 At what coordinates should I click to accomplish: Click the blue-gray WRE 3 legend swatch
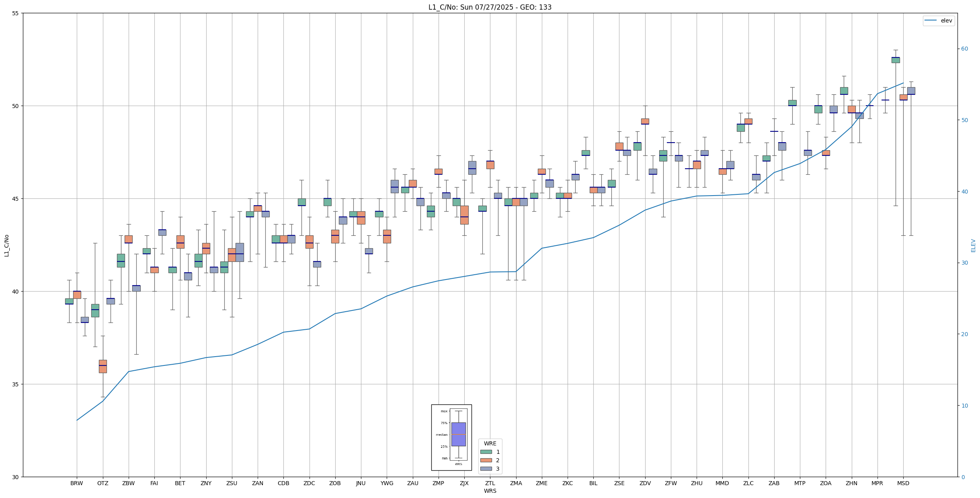(486, 469)
